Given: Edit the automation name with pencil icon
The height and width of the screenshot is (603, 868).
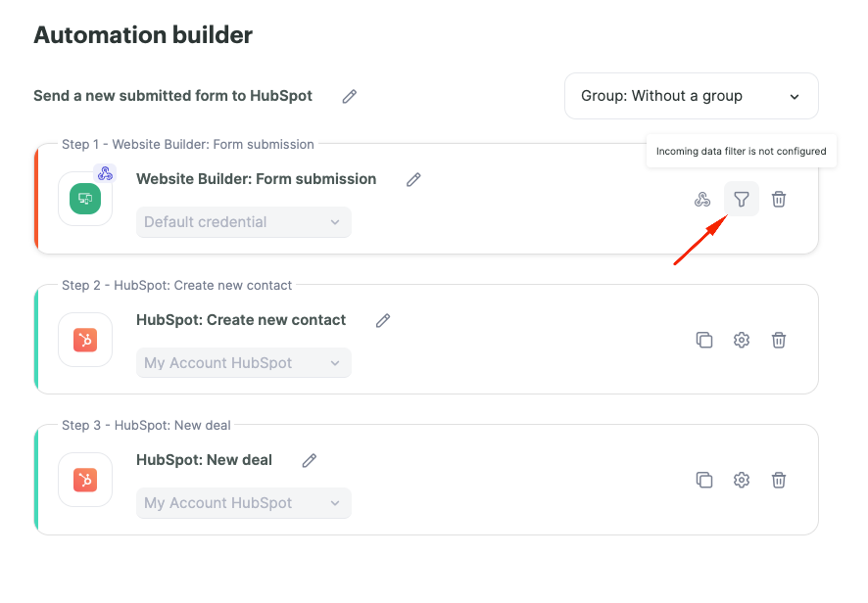Looking at the screenshot, I should (350, 96).
